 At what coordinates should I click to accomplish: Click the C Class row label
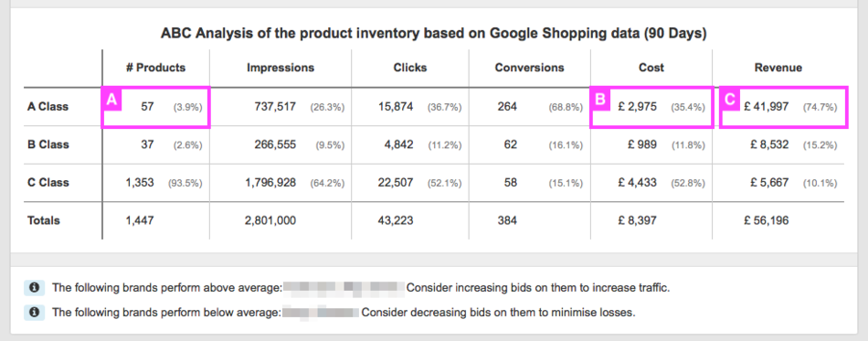pos(48,183)
